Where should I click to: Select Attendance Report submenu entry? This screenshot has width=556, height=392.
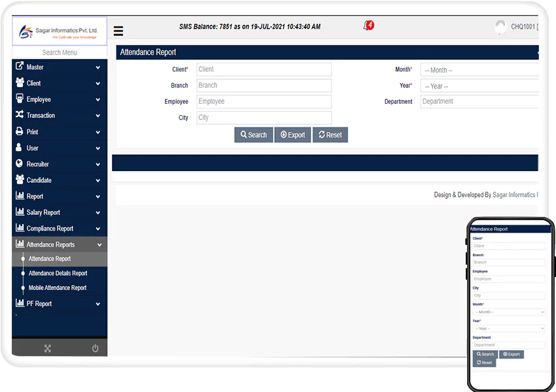point(60,259)
